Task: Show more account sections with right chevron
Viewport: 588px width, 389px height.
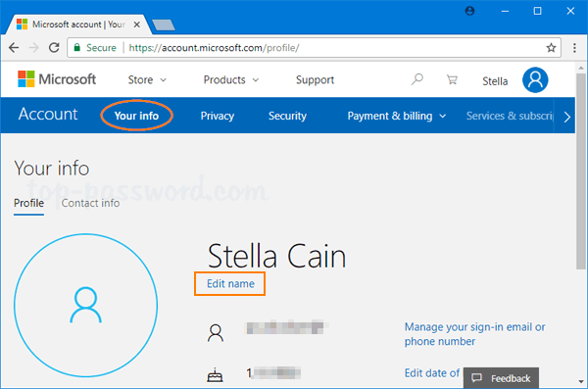Action: point(567,117)
